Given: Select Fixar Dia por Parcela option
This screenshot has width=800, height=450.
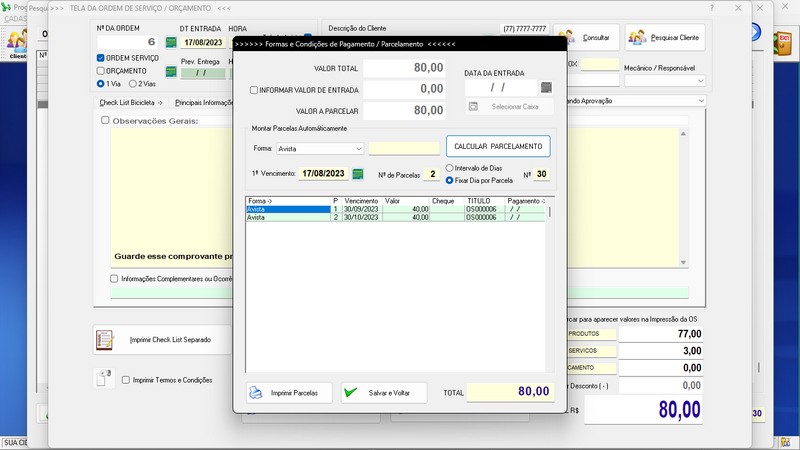Looking at the screenshot, I should coord(450,180).
